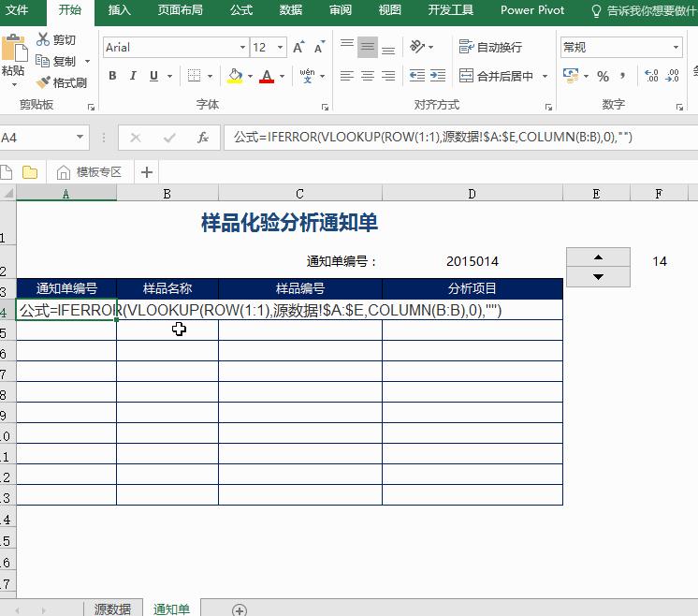The width and height of the screenshot is (698, 616).
Task: Switch to 源数据 sheet tab
Action: coord(112,609)
